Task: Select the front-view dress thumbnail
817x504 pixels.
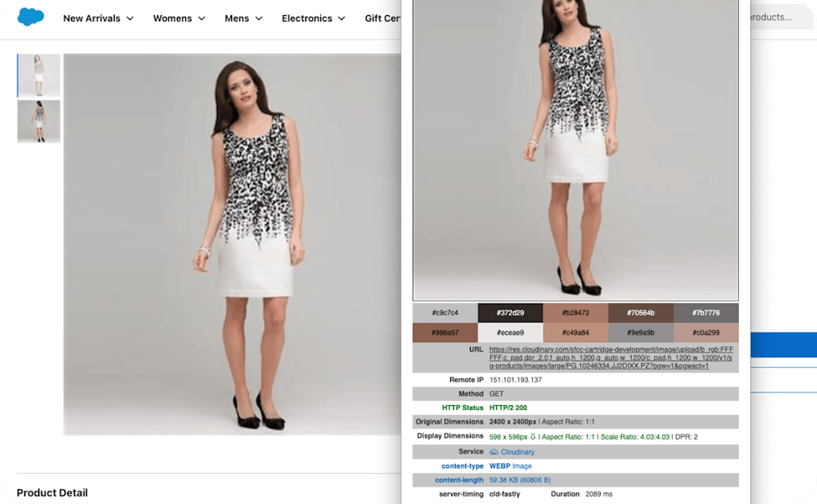Action: pos(38,76)
